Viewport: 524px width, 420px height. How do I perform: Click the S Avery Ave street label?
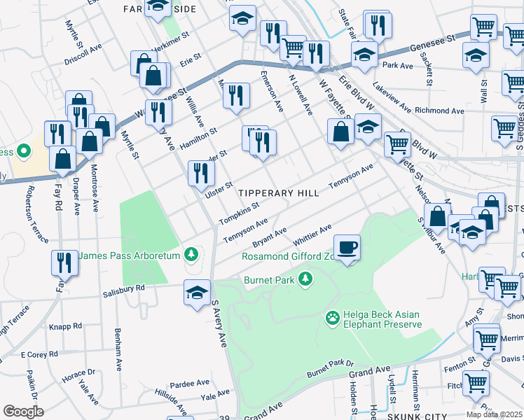pos(219,323)
